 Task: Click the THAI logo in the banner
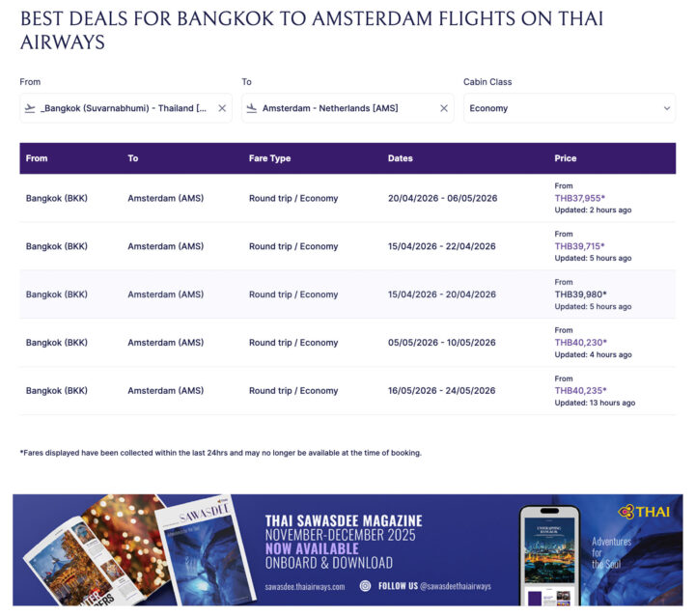(644, 512)
